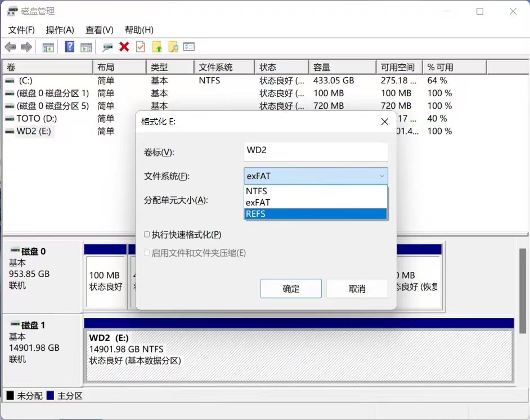The image size is (530, 420).
Task: Click the black 未分配 legend swatch
Action: (x=10, y=395)
